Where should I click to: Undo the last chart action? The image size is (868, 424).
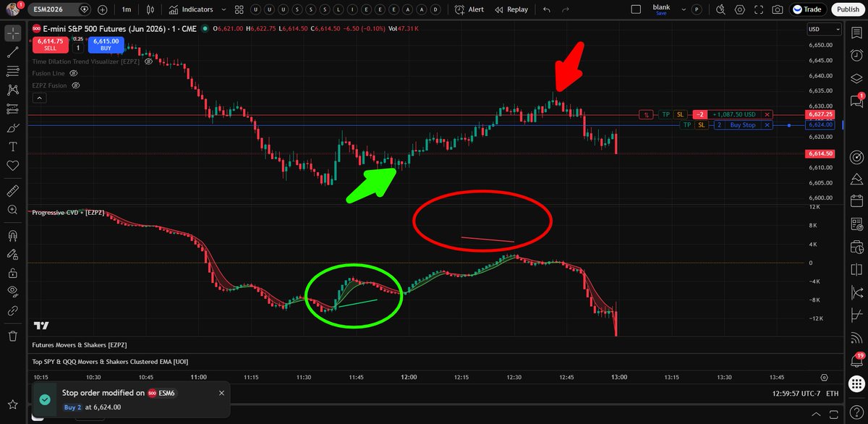[x=546, y=9]
